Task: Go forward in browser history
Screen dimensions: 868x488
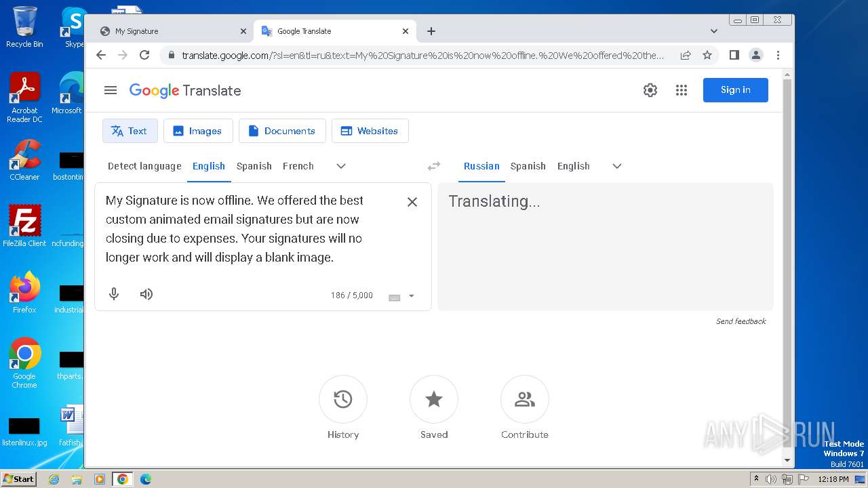Action: [x=123, y=56]
